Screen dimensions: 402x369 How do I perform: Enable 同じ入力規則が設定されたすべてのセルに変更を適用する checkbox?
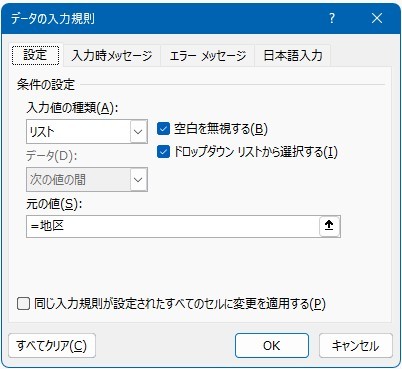tap(23, 304)
